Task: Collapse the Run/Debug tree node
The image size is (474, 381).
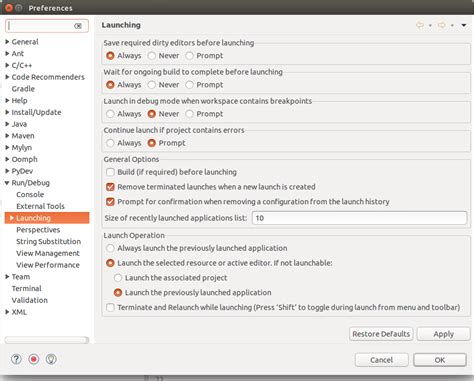Action: (x=7, y=183)
